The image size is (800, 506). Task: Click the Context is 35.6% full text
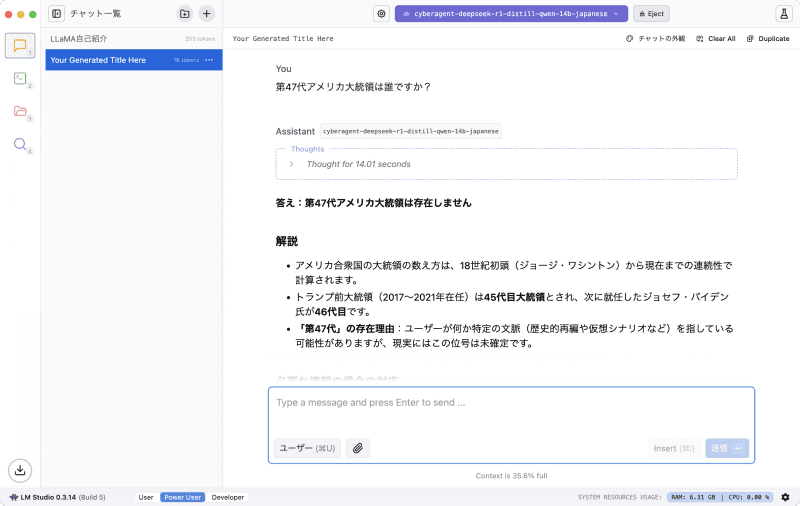511,476
